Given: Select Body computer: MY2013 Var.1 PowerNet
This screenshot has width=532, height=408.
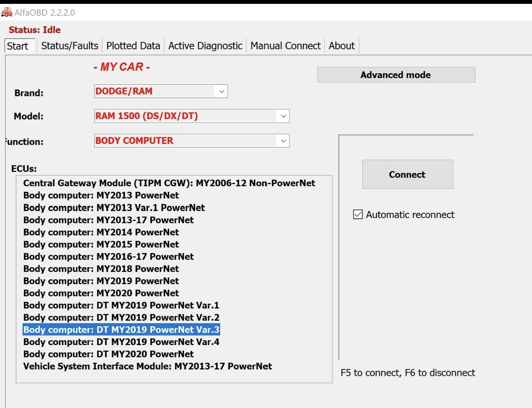Looking at the screenshot, I should tap(114, 208).
